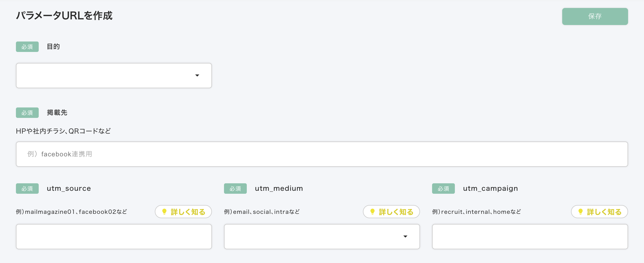Image resolution: width=644 pixels, height=263 pixels.
Task: Click the utm_medium dropdown arrow
Action: pos(405,237)
